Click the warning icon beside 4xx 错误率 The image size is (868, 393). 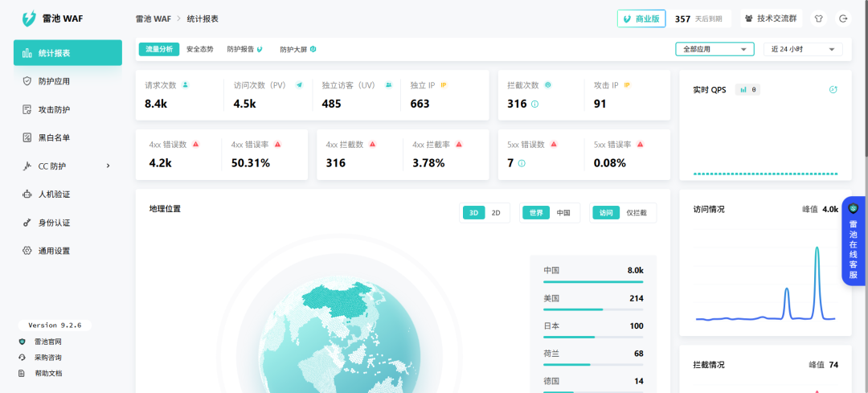pyautogui.click(x=277, y=145)
